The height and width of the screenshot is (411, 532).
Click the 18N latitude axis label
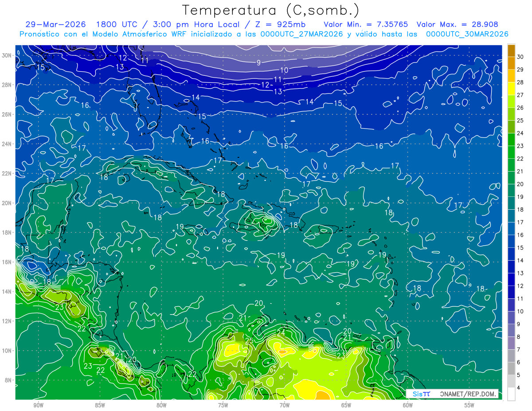[x=7, y=232]
